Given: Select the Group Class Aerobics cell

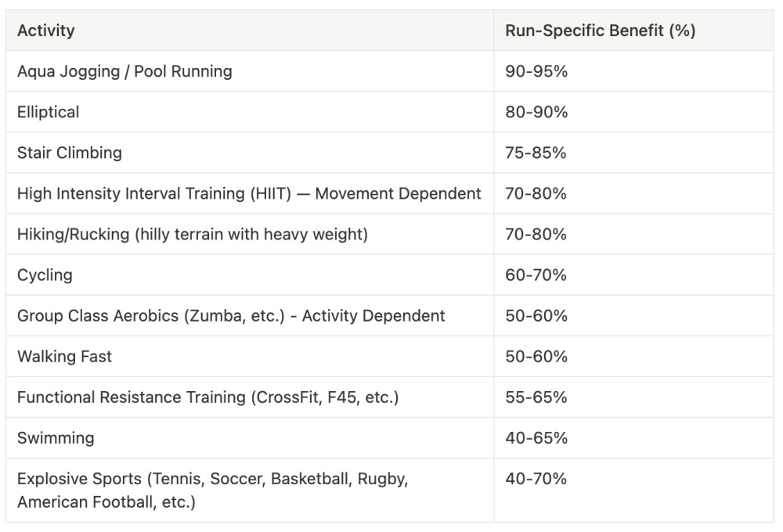Looking at the screenshot, I should coord(231,316).
